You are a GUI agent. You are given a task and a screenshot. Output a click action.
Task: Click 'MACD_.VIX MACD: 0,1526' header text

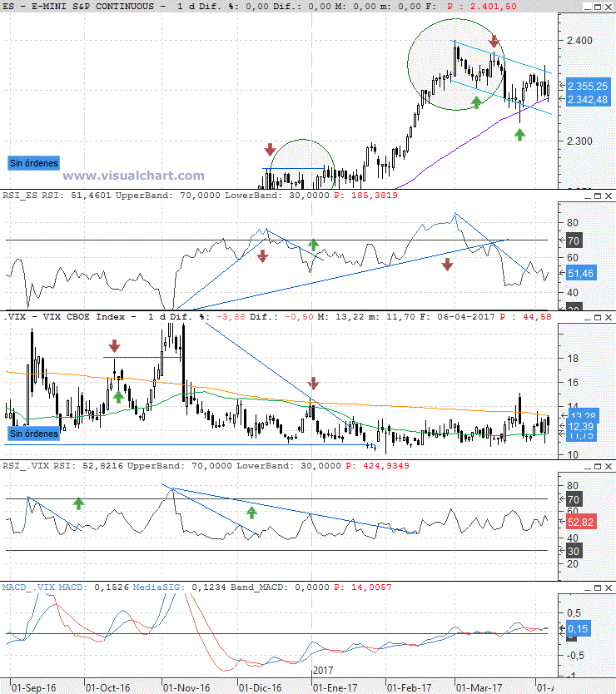click(66, 587)
